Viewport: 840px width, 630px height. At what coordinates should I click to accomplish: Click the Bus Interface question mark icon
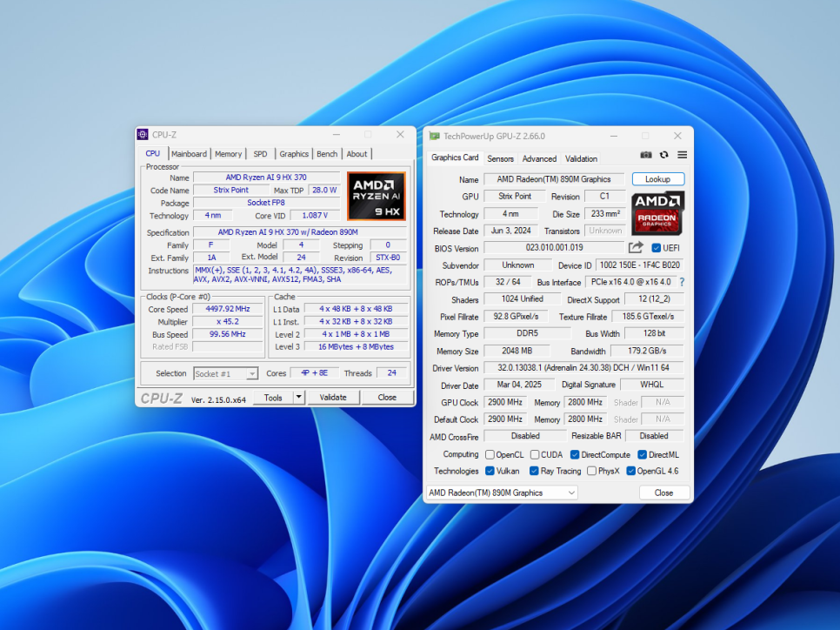pos(682,282)
